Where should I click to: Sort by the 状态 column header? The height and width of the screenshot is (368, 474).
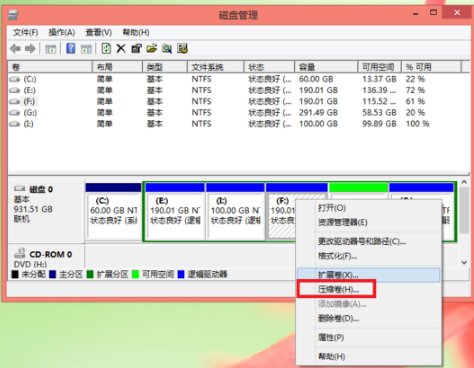click(x=269, y=67)
